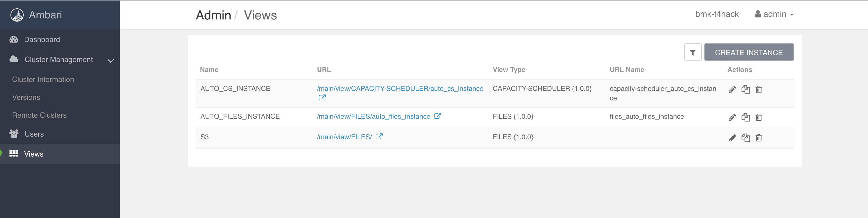The height and width of the screenshot is (218, 868).
Task: Delete the S3 view instance
Action: click(x=759, y=138)
